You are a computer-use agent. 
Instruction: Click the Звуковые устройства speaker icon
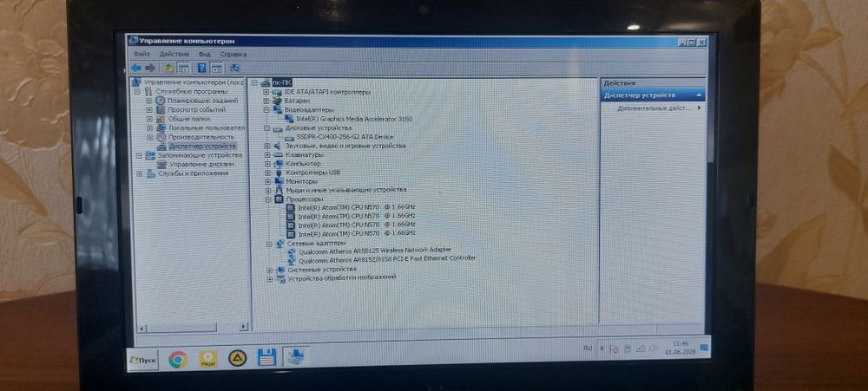click(278, 146)
